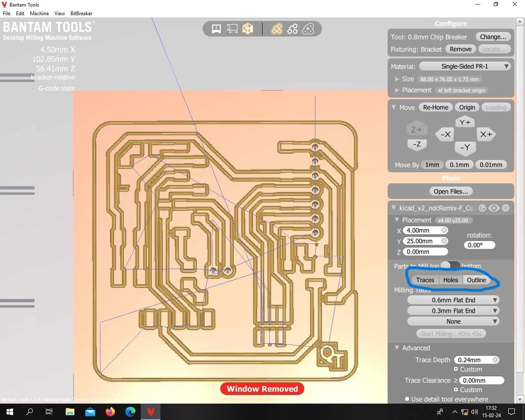This screenshot has width=525, height=420.
Task: Open the View menu
Action: pyautogui.click(x=59, y=13)
